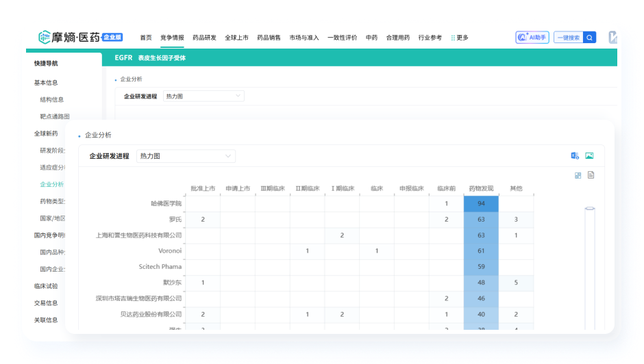The width and height of the screenshot is (644, 364).
Task: Click the search magnifier button
Action: (x=589, y=38)
